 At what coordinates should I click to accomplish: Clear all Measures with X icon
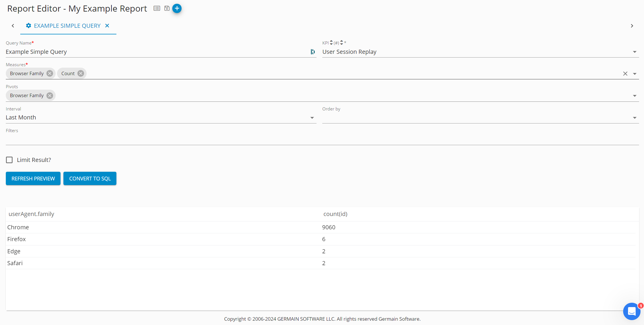click(x=625, y=74)
